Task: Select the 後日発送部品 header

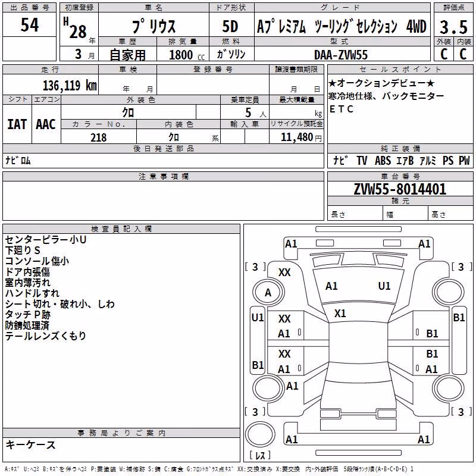Action: point(163,149)
